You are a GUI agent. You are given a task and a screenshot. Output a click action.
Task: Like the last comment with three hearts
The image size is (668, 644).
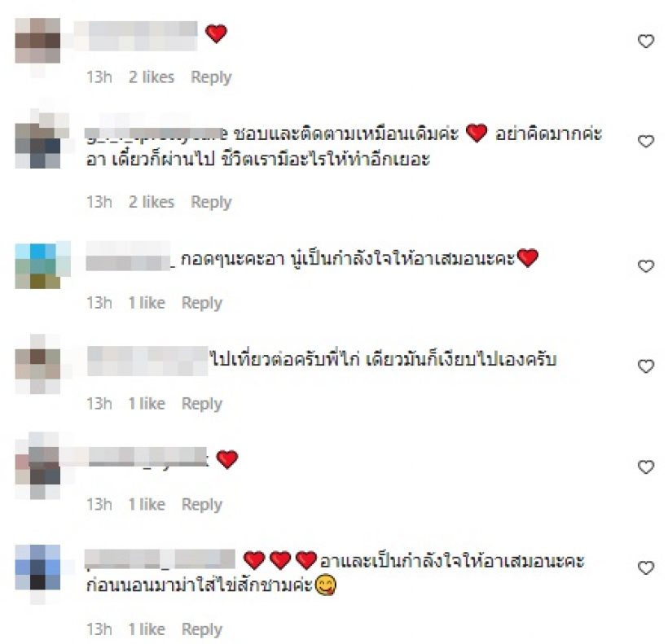point(646,567)
